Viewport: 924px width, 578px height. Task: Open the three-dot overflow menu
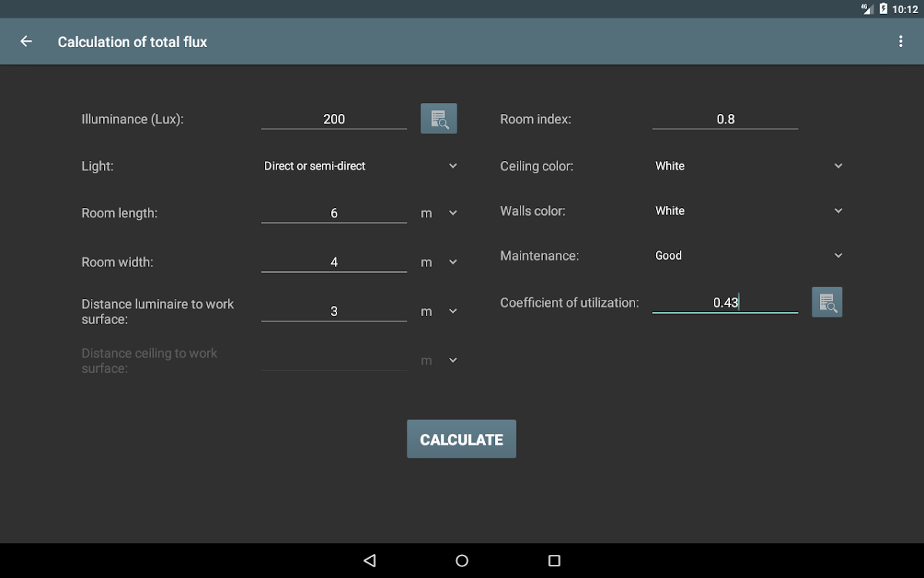pos(900,42)
